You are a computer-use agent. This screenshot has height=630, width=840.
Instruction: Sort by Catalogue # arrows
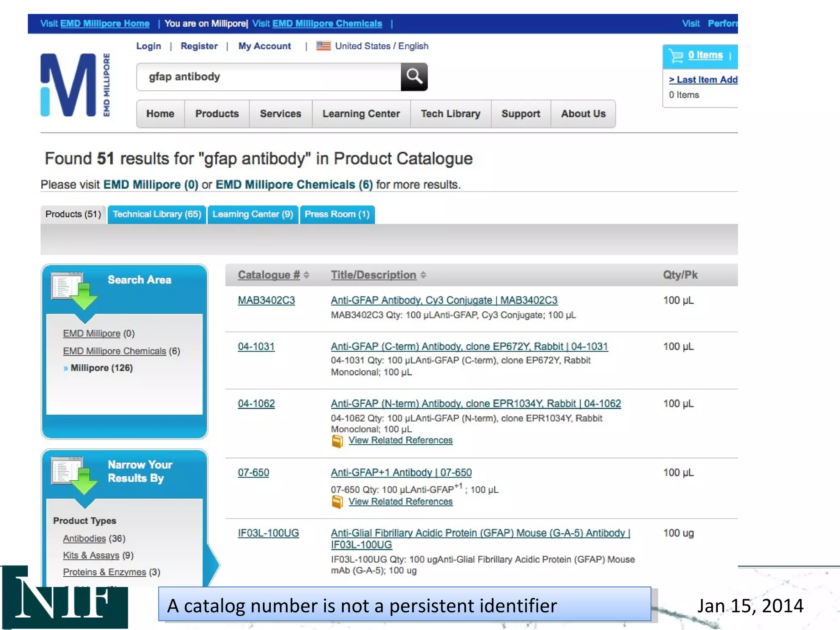click(306, 275)
